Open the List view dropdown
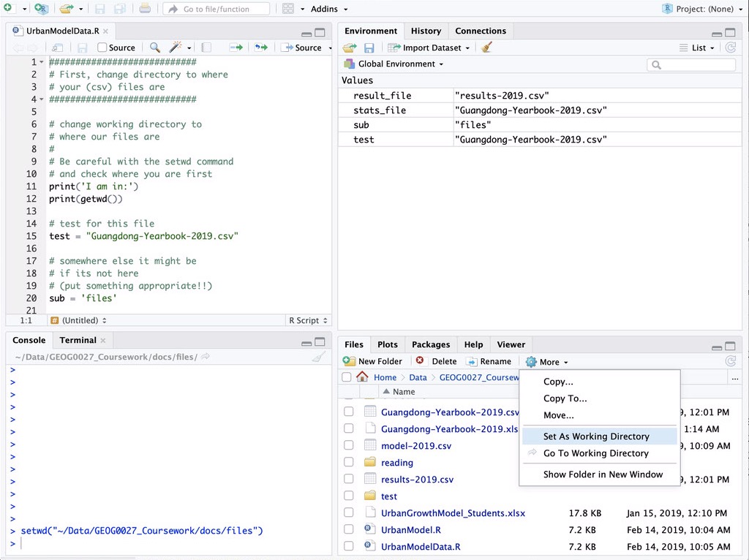This screenshot has height=560, width=749. [x=697, y=48]
